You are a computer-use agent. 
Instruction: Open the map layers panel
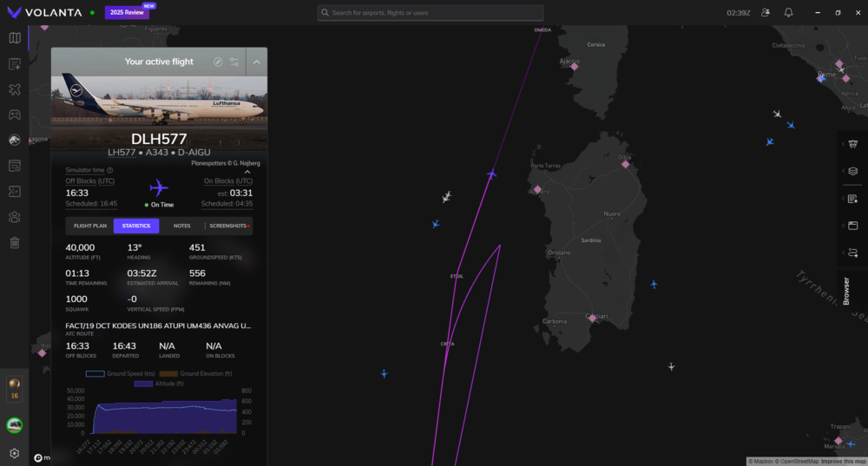(852, 171)
